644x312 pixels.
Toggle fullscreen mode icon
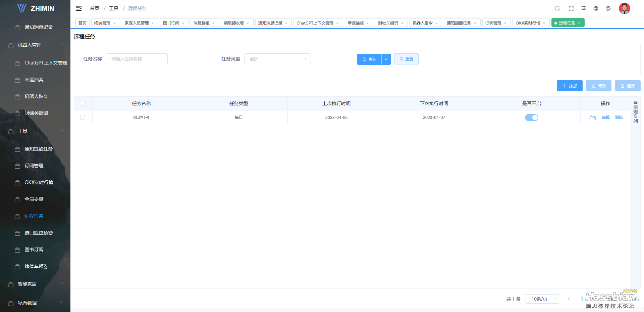(571, 8)
